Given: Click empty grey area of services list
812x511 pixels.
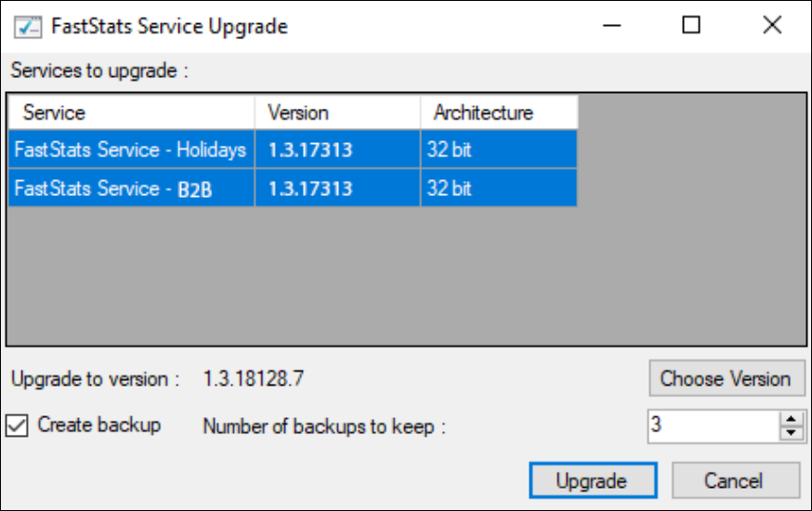Looking at the screenshot, I should pos(406,275).
